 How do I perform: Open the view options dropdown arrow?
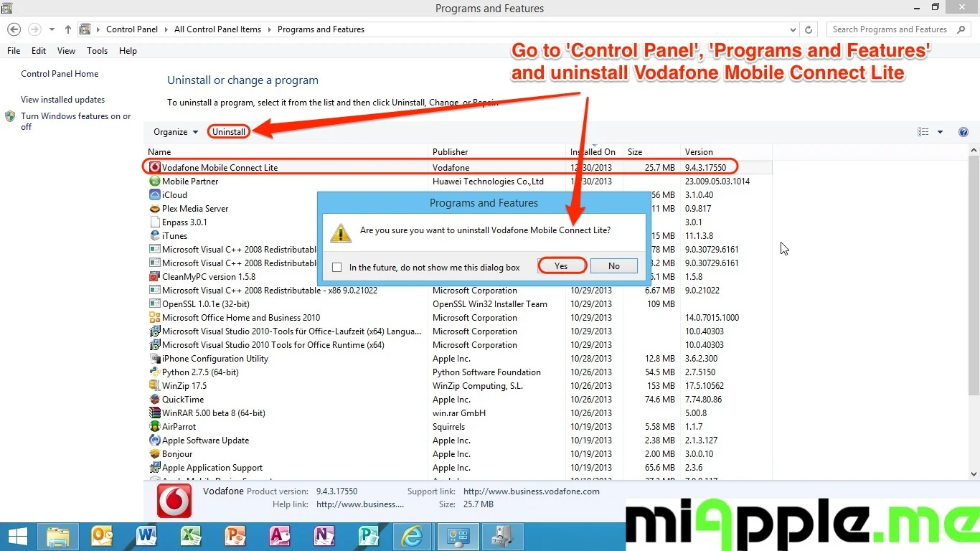[x=940, y=132]
